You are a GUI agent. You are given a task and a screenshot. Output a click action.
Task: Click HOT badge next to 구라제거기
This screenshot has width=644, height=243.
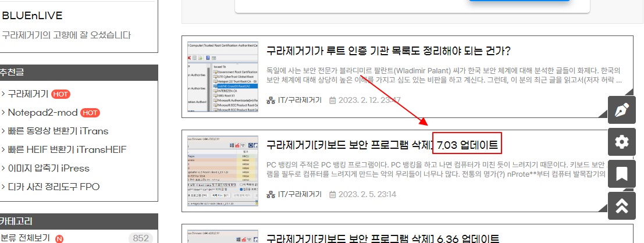(x=61, y=94)
